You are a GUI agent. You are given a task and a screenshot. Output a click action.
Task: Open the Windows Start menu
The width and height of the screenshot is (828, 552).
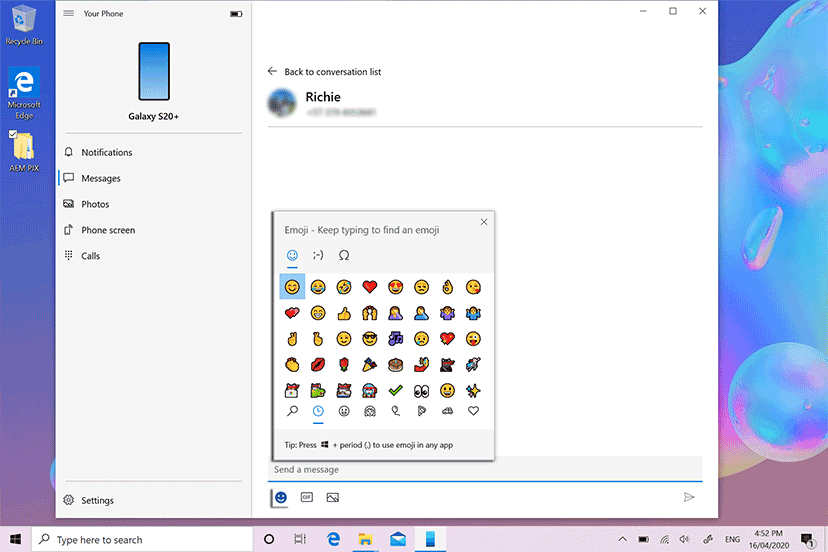[x=15, y=539]
